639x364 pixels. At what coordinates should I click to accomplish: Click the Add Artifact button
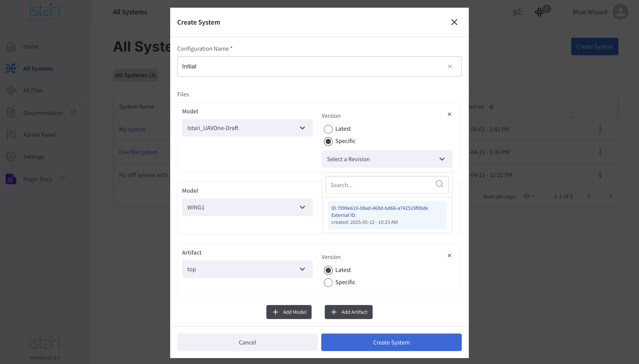(x=348, y=312)
